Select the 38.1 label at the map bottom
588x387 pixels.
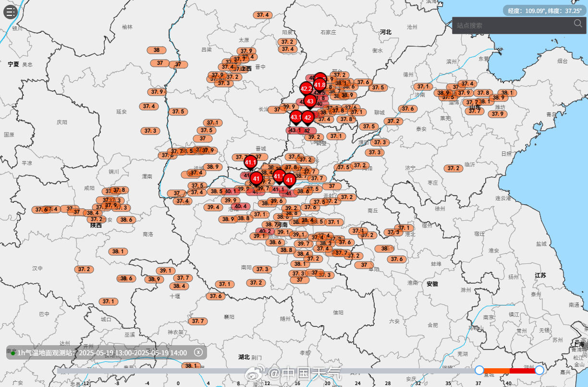(x=191, y=366)
